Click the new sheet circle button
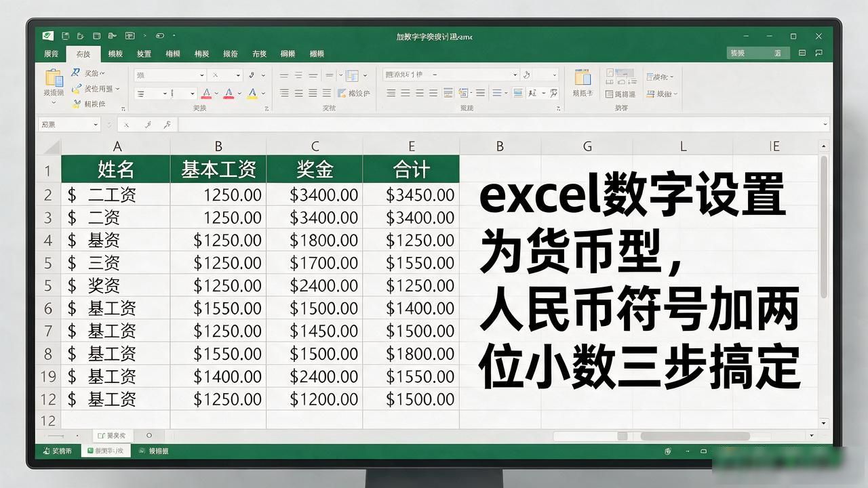Screen dimensions: 868x488 pos(149,435)
